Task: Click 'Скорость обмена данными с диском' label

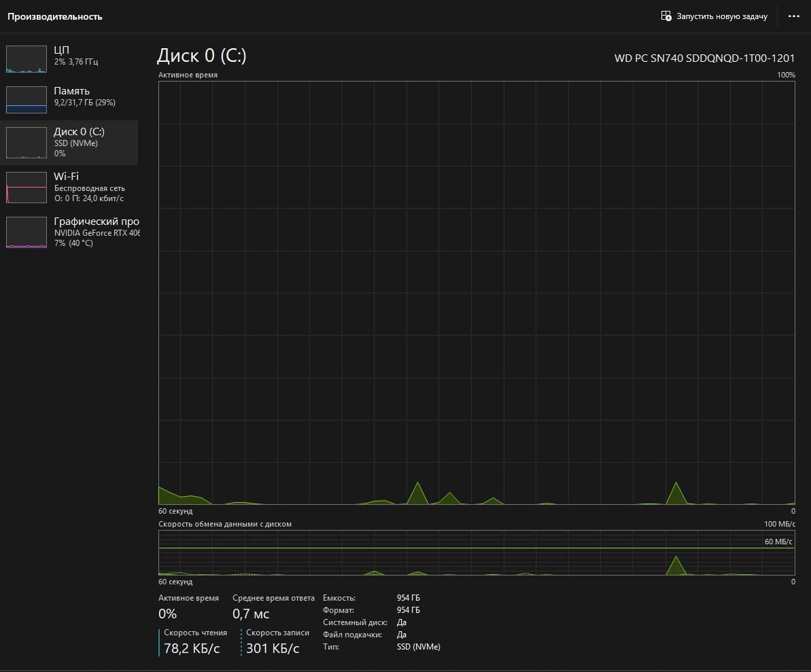Action: (x=225, y=524)
